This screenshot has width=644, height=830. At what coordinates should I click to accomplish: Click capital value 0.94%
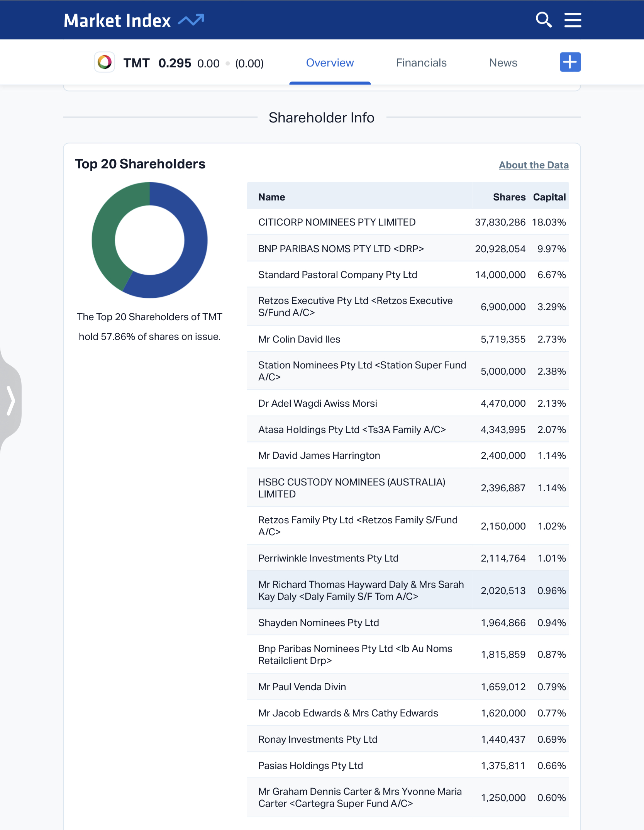pos(552,623)
